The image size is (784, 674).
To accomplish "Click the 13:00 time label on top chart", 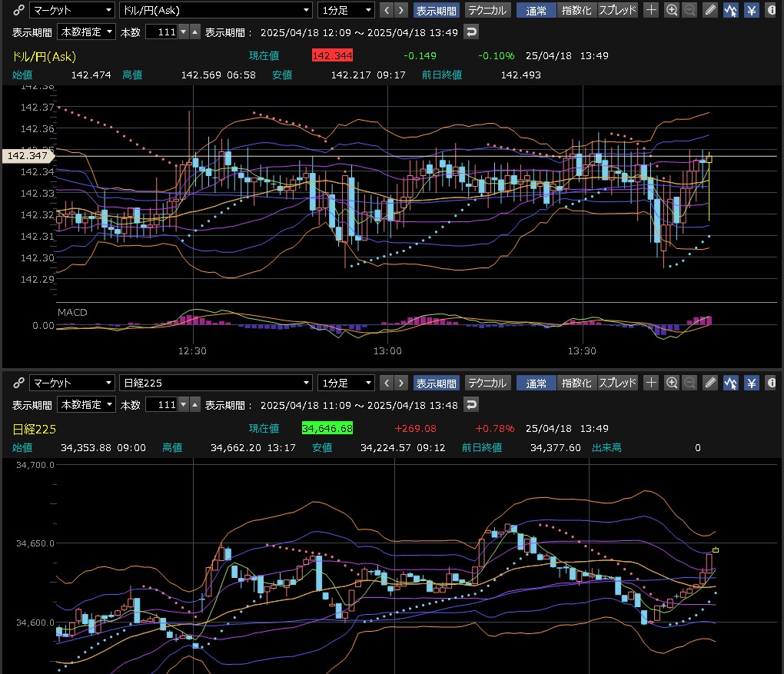I will click(387, 351).
